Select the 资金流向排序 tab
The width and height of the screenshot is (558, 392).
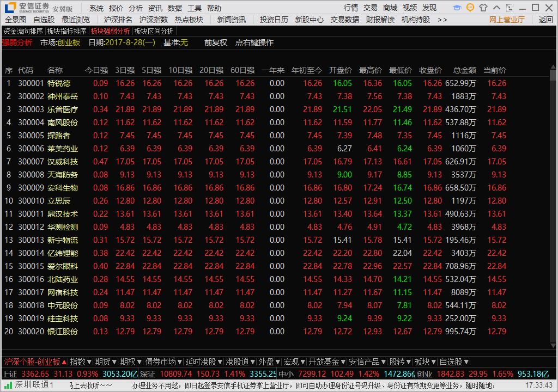[x=23, y=31]
